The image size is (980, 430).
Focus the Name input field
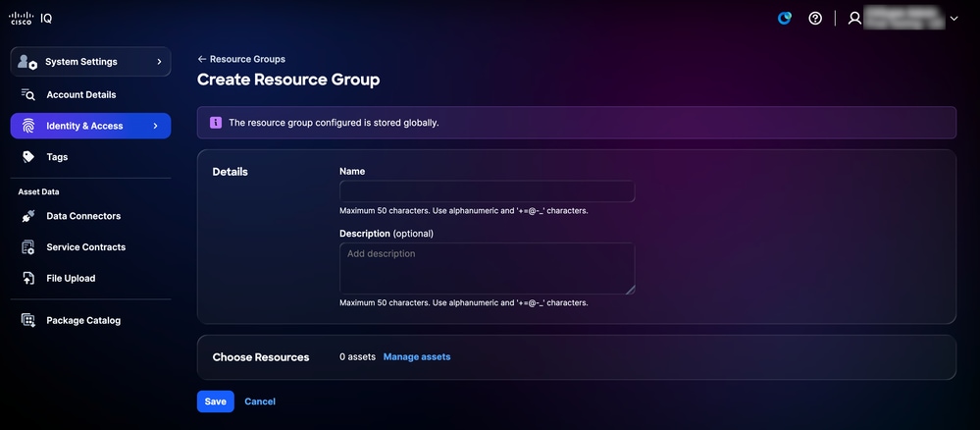click(x=487, y=191)
